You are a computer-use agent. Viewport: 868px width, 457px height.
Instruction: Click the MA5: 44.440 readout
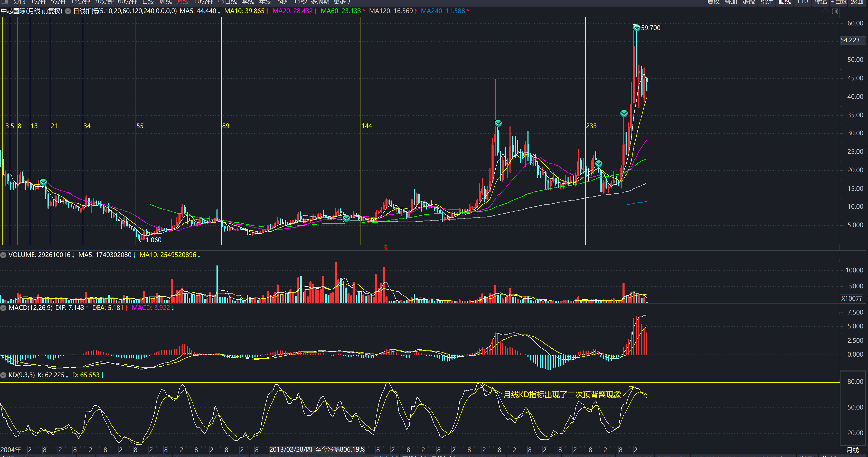coord(200,11)
